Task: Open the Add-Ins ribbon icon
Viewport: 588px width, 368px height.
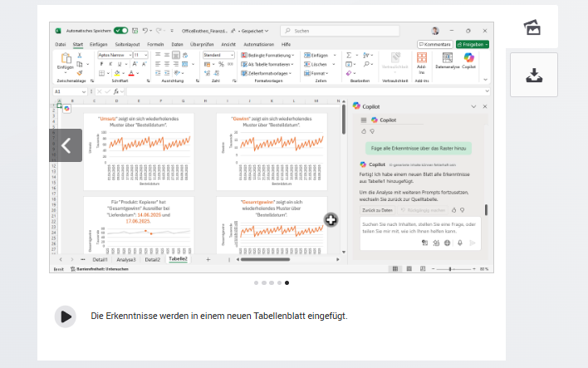Action: tap(422, 63)
